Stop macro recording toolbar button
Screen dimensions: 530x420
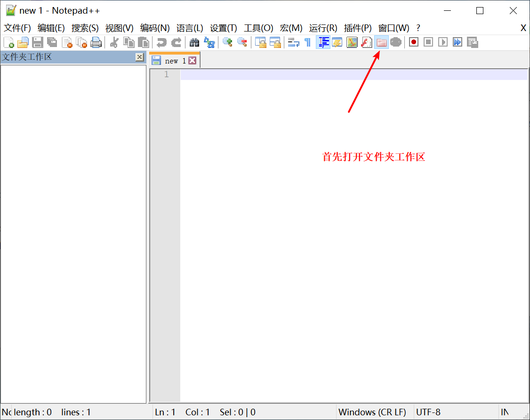[x=428, y=42]
